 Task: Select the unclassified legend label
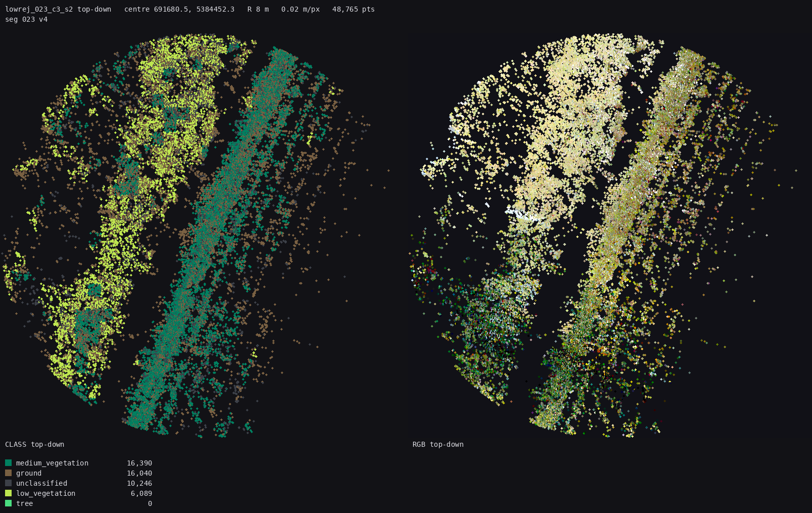[41, 483]
